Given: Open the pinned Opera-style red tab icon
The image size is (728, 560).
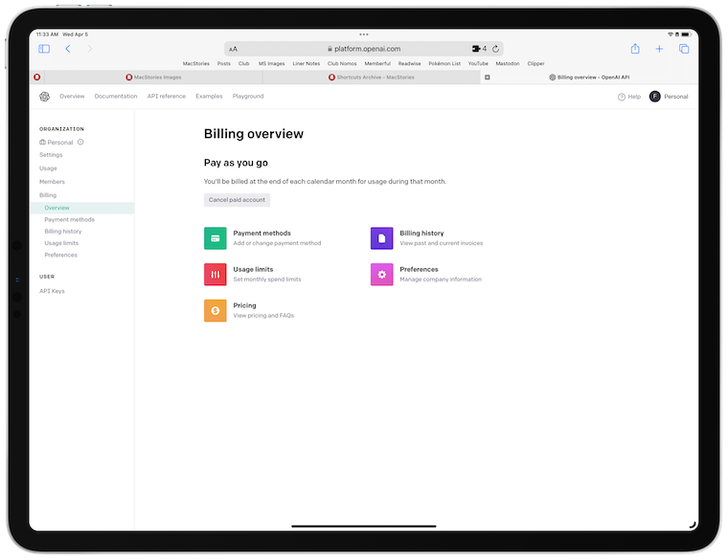Looking at the screenshot, I should click(x=36, y=77).
